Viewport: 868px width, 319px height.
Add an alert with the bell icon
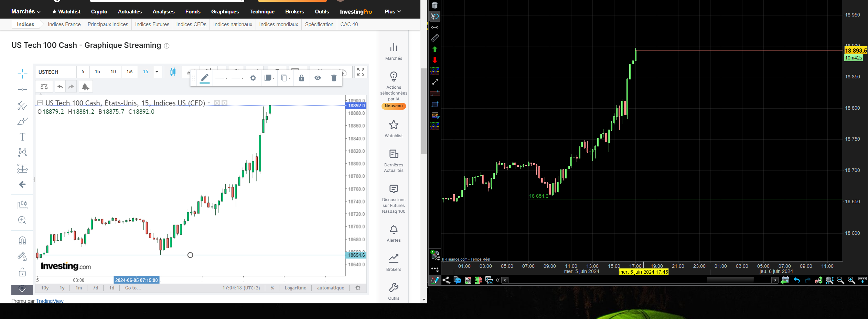85,87
